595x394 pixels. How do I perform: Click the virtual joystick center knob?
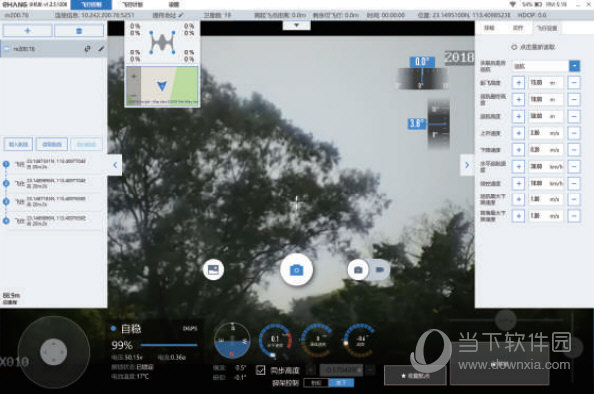tap(54, 351)
